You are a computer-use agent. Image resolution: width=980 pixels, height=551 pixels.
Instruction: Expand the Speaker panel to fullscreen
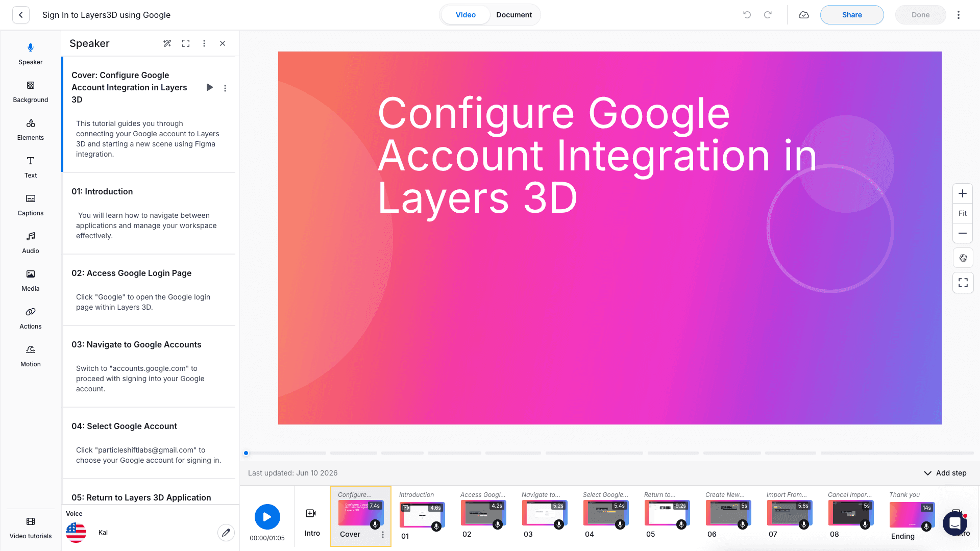tap(186, 43)
